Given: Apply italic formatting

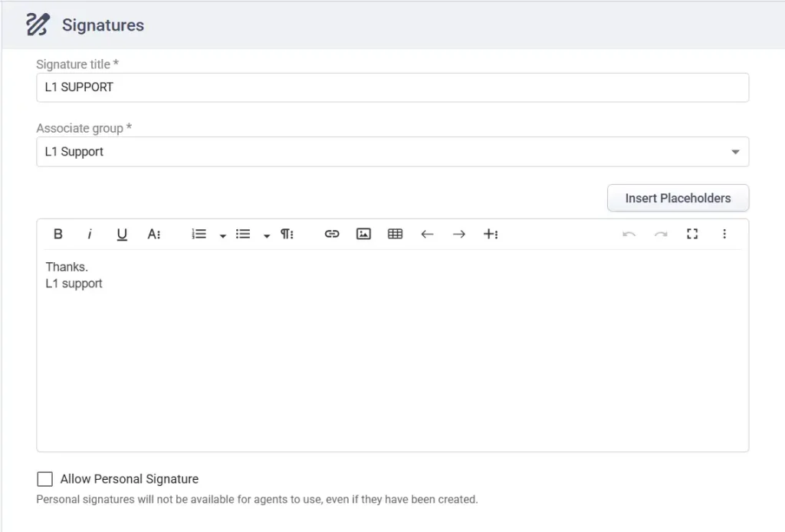Looking at the screenshot, I should click(x=90, y=234).
